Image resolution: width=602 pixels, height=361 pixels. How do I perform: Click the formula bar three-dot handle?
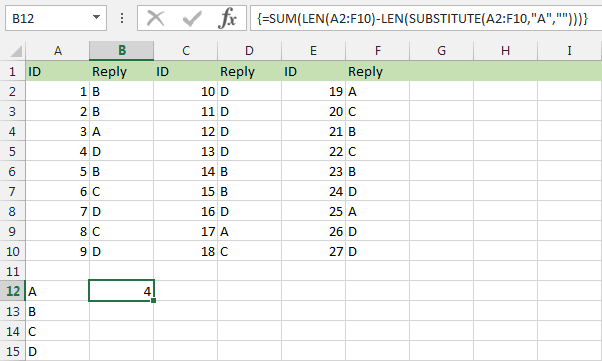(x=122, y=18)
